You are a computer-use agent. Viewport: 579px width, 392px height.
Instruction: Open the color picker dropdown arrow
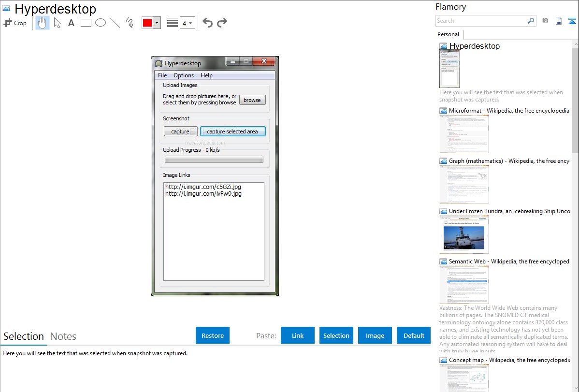[x=157, y=23]
